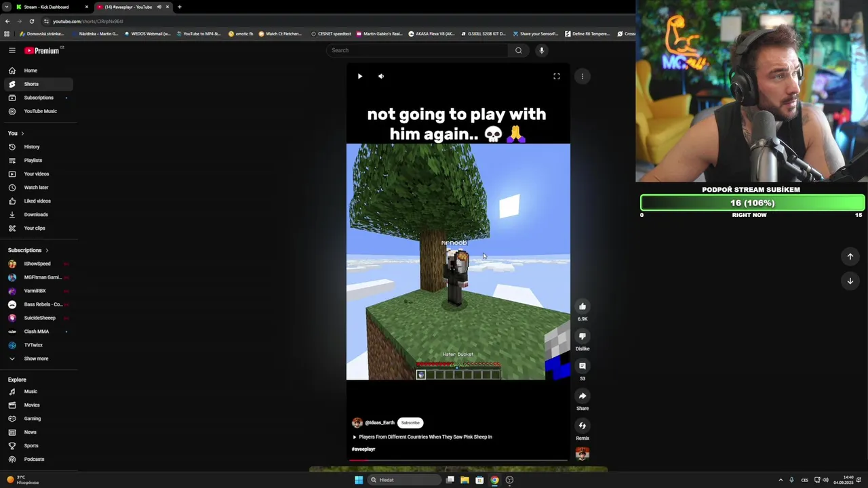
Task: Open the VarmiRBX channel
Action: [x=37, y=291]
